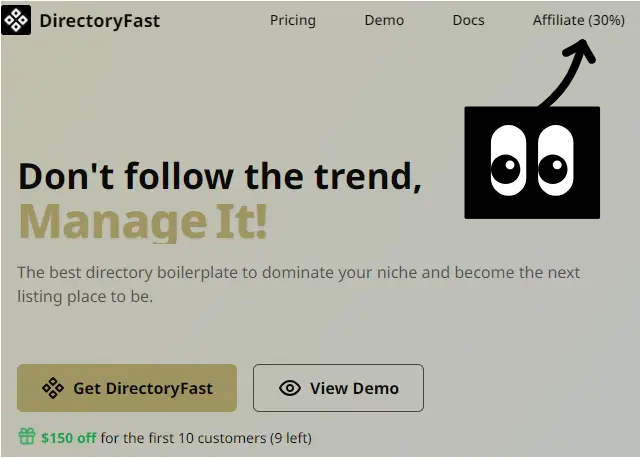Click the DirectoryFast logo icon in header
Image resolution: width=641 pixels, height=458 pixels.
point(16,20)
